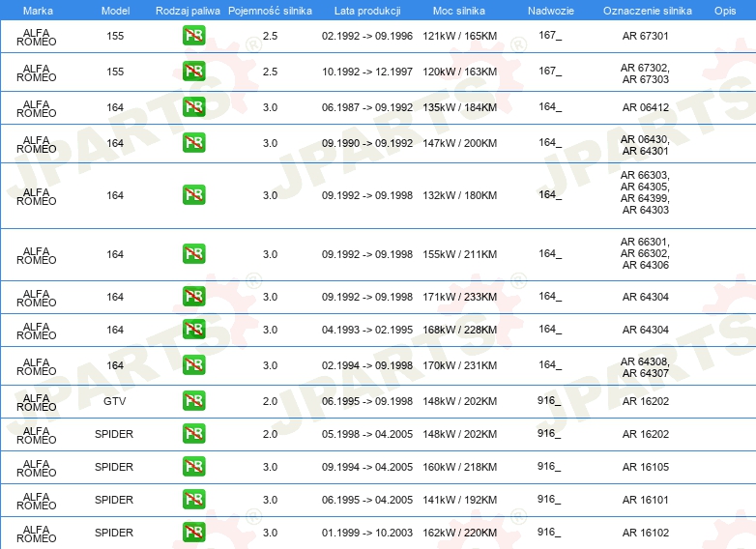Click the production years 01.1999 -> 10.2003
This screenshot has width=756, height=549.
tap(367, 533)
